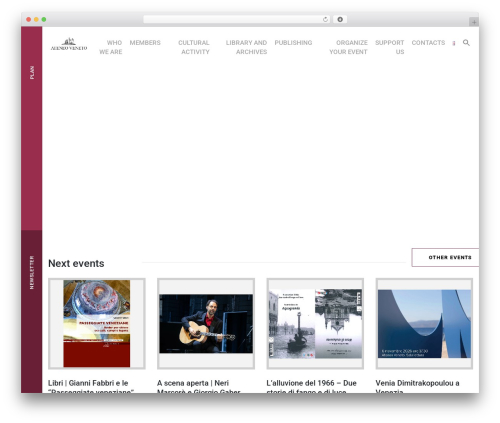The width and height of the screenshot is (500, 423).
Task: Open Organize Your Event page
Action: pyautogui.click(x=348, y=47)
